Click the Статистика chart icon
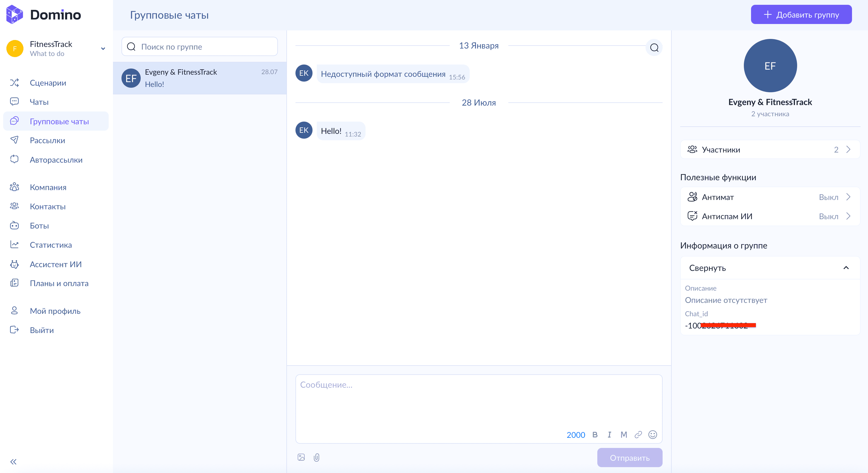Image resolution: width=868 pixels, height=473 pixels. pyautogui.click(x=14, y=245)
